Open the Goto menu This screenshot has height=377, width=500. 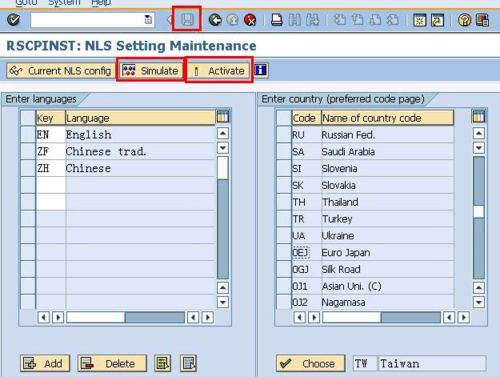click(x=26, y=3)
